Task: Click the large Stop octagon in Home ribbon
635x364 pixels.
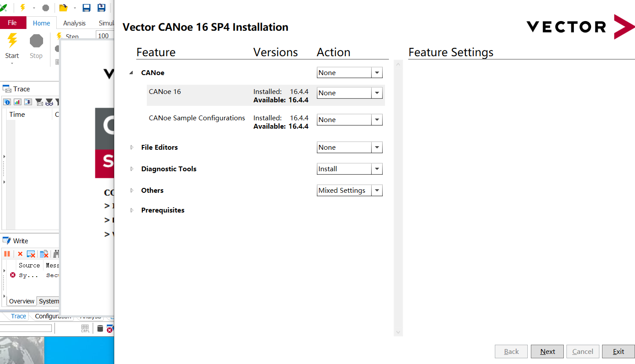Action: (x=36, y=41)
